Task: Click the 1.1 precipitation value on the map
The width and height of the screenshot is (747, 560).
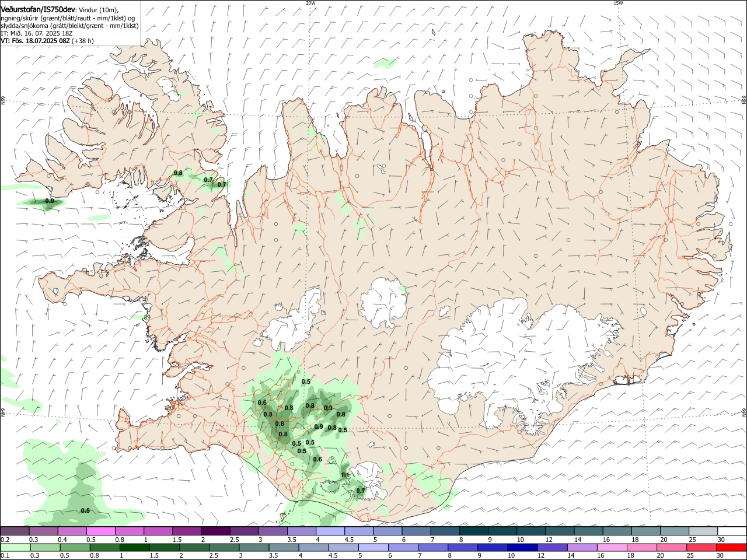Action: pos(345,475)
